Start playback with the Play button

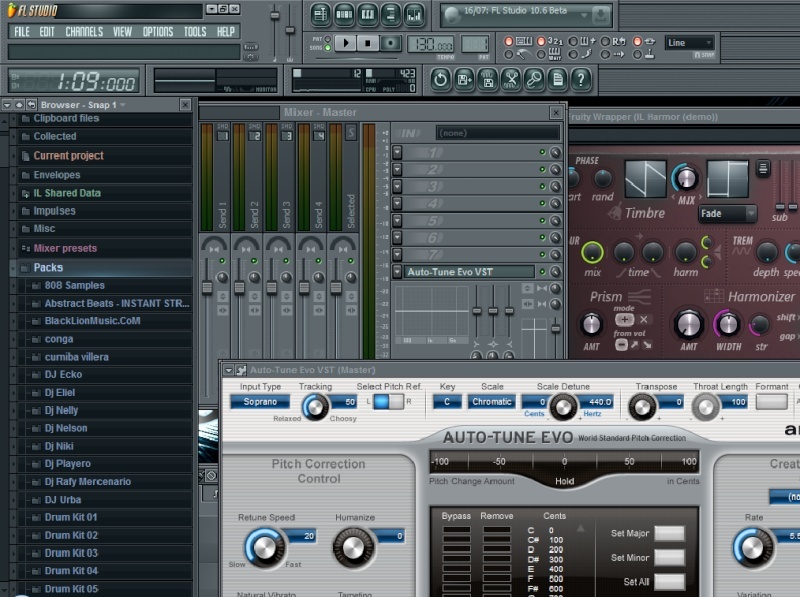point(346,43)
